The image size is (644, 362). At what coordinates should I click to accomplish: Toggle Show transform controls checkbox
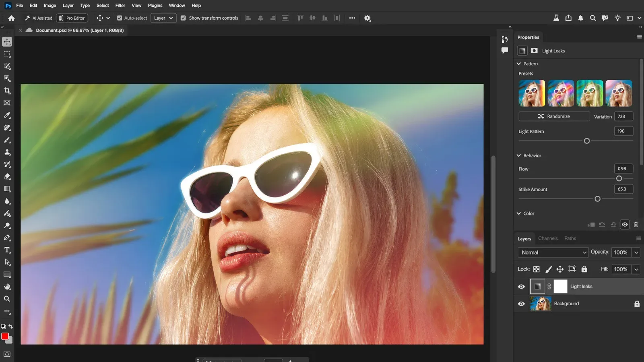(183, 18)
